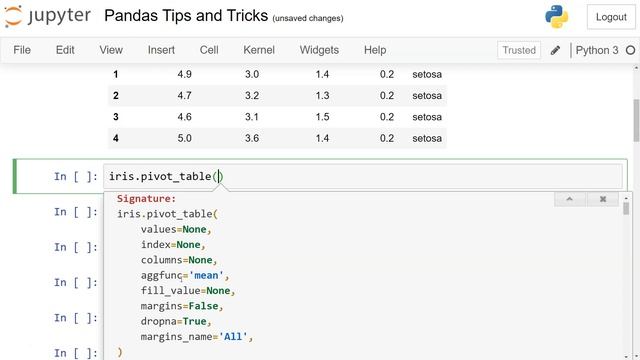Click the Python 3 kernel name
This screenshot has width=640, height=360.
pyautogui.click(x=597, y=50)
